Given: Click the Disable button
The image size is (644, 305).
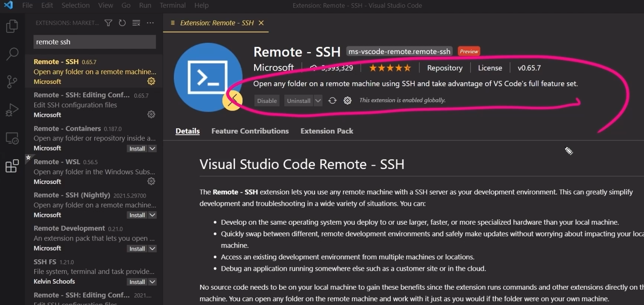Looking at the screenshot, I should coord(267,100).
